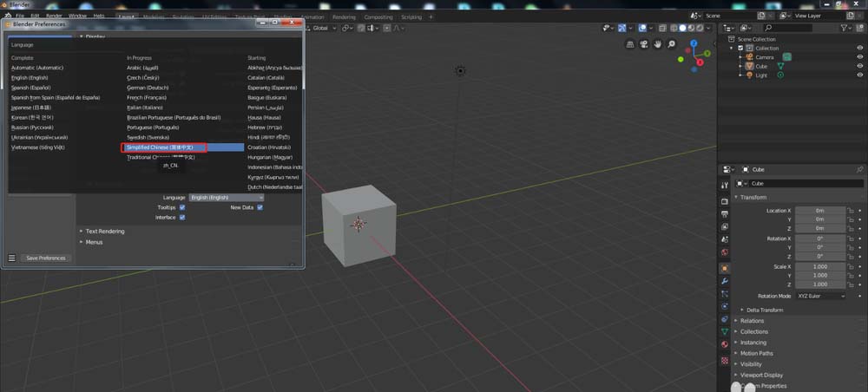Uncheck Collection exclude checkbox in Outliner
868x392 pixels.
[740, 48]
